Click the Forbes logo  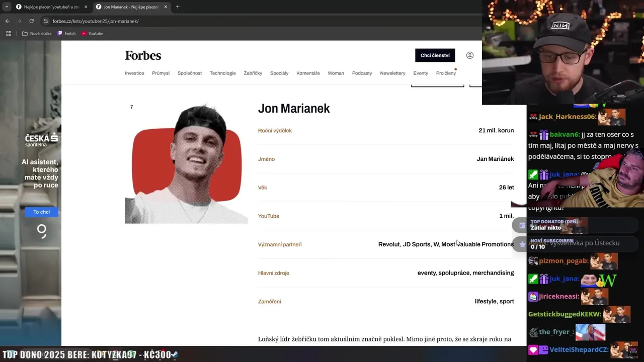(x=143, y=55)
